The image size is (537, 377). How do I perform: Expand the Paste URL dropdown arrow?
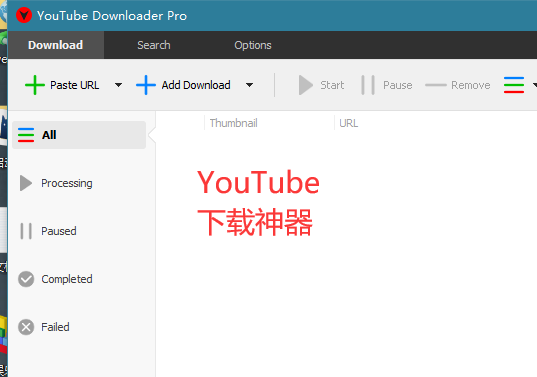coord(118,85)
